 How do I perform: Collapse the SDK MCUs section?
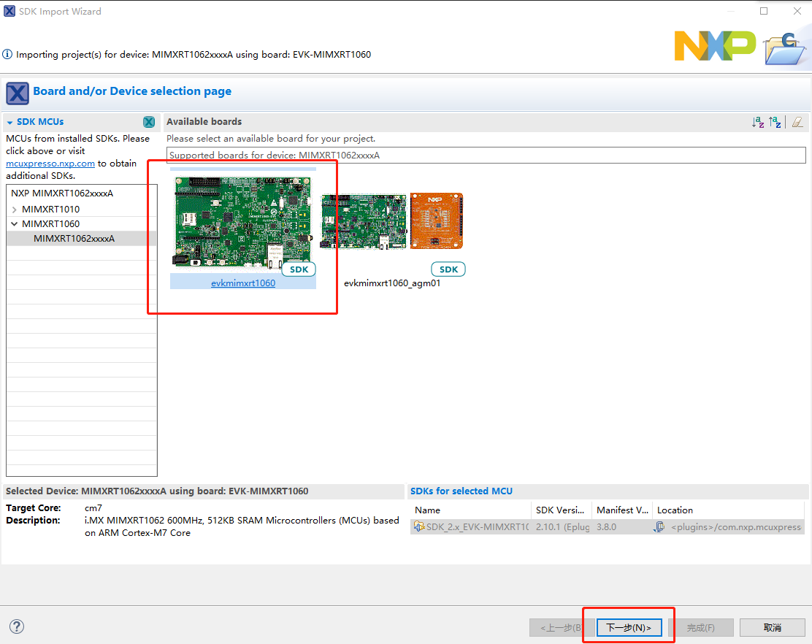click(9, 122)
